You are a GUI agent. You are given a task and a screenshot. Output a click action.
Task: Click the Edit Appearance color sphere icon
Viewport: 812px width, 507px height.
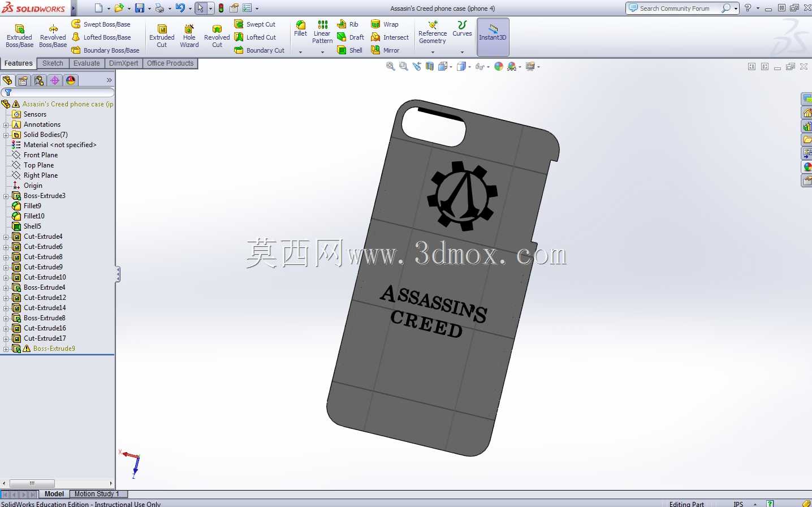pos(499,66)
